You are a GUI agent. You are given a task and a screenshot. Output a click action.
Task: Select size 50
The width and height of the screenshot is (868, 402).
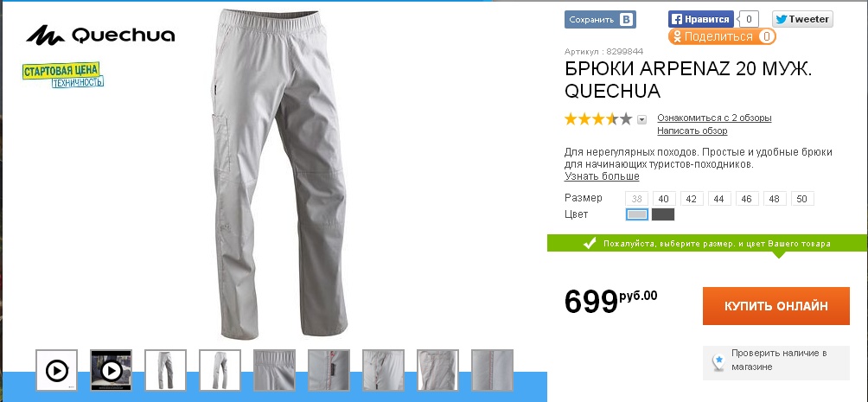(x=802, y=199)
